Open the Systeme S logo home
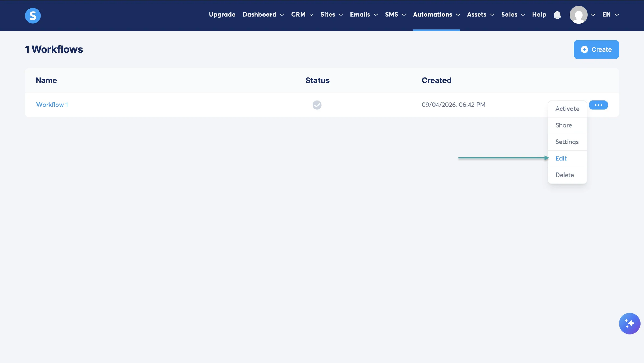644x363 pixels. 33,16
